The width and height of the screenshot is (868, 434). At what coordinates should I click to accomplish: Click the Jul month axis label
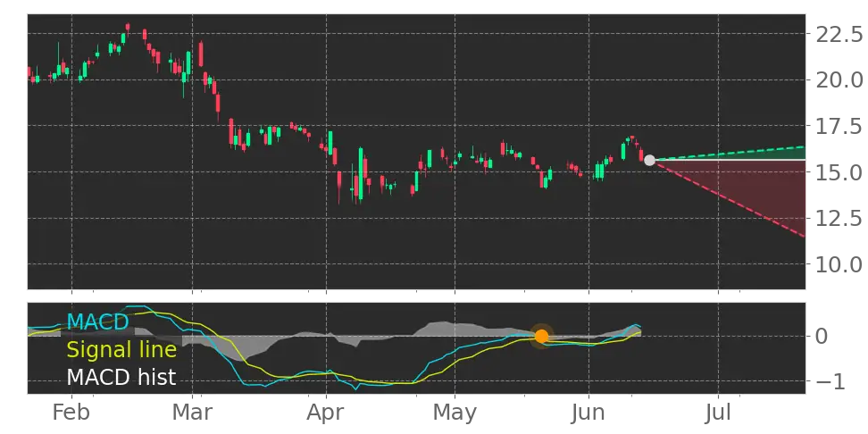718,413
